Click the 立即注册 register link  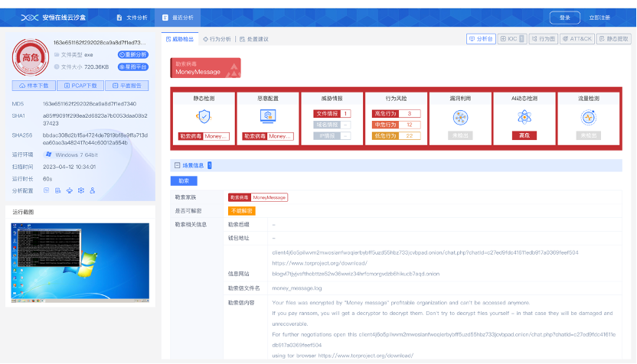click(x=599, y=18)
